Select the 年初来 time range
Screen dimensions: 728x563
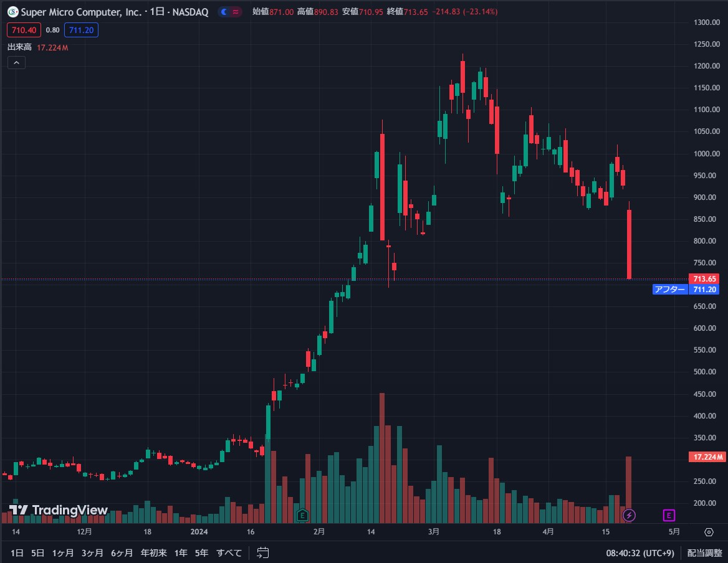(x=154, y=553)
